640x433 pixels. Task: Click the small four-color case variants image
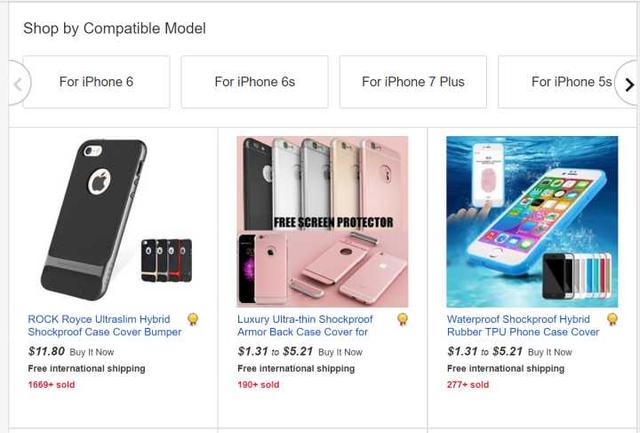pyautogui.click(x=167, y=260)
